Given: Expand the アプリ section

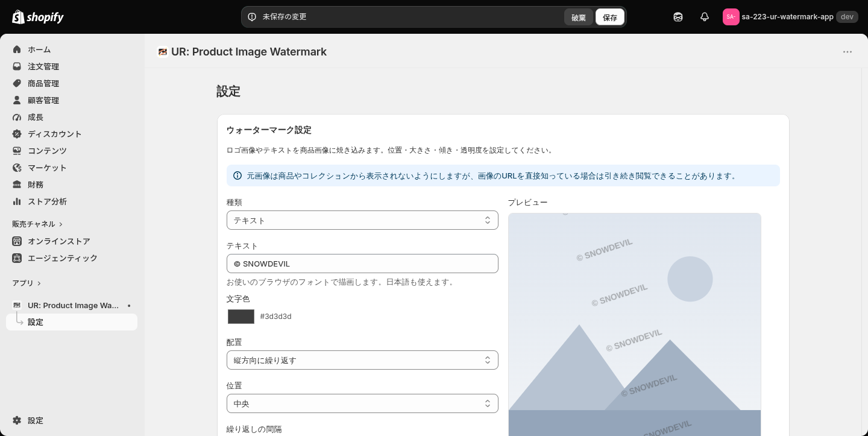Looking at the screenshot, I should click(x=27, y=283).
